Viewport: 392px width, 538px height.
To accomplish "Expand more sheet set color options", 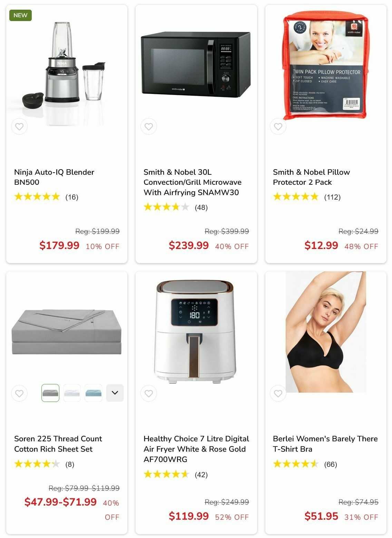I will tap(115, 393).
